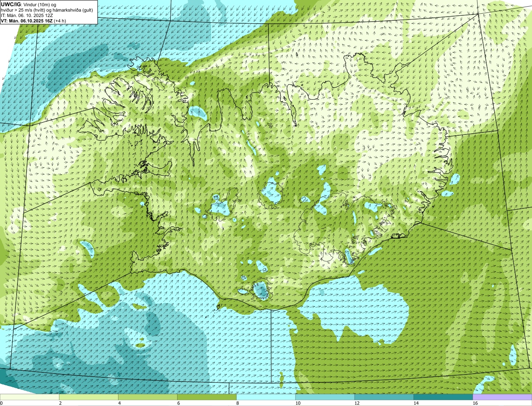532x406 pixels.
Task: Click the "IT: Mán. 06. 10. 2025 12Z" line
Action: (27, 15)
